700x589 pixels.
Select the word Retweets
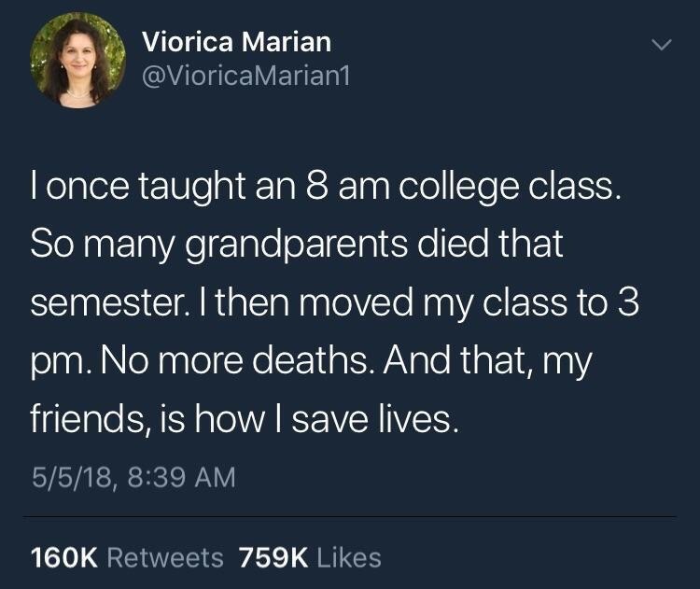coord(165,557)
